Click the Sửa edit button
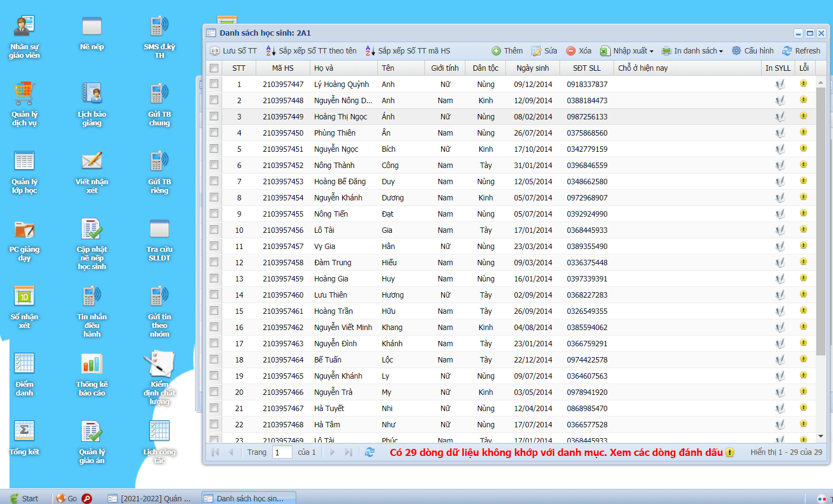This screenshot has width=833, height=504. 544,51
